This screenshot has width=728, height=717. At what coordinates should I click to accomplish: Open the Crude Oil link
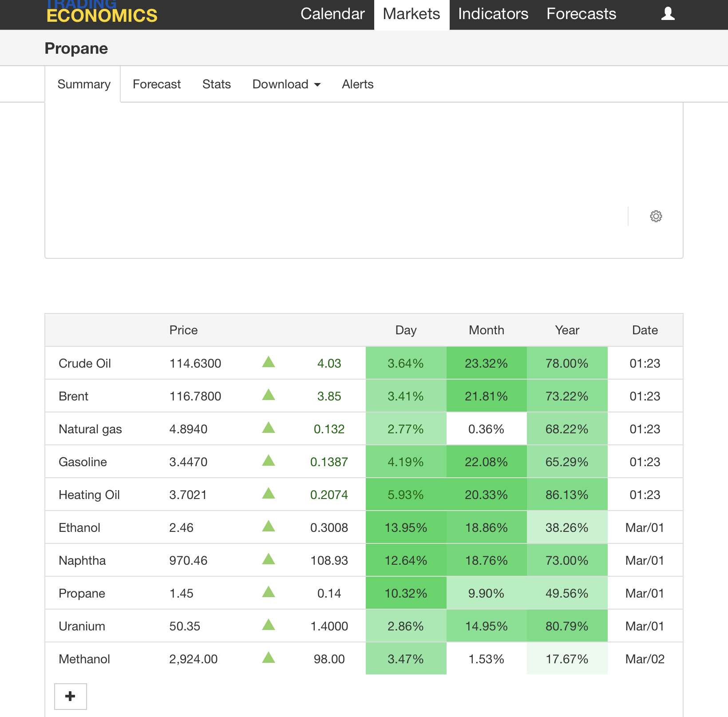point(84,364)
